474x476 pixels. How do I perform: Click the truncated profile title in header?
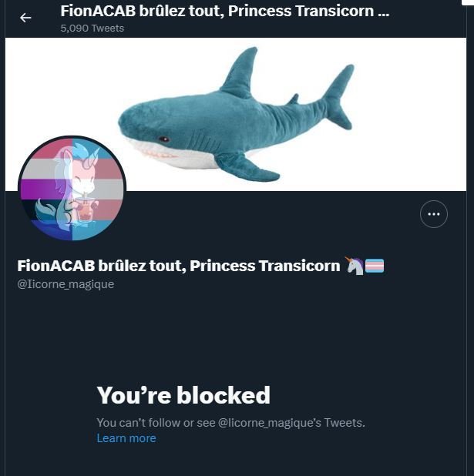click(224, 12)
